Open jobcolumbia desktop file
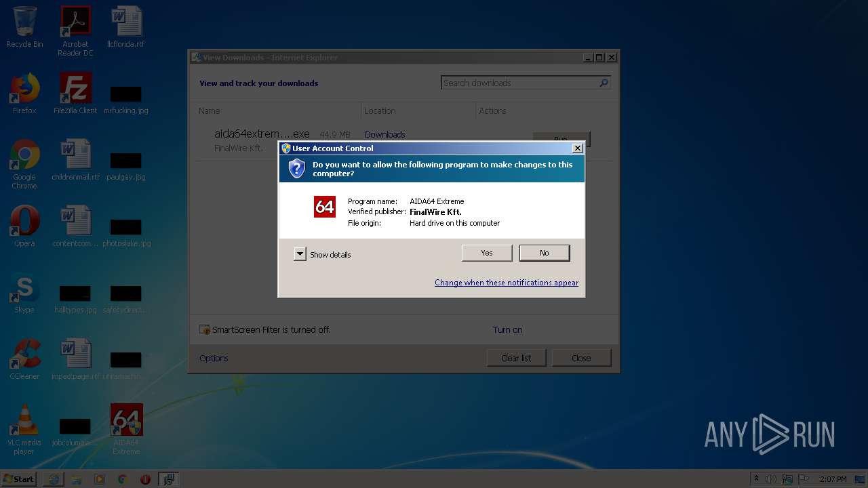The height and width of the screenshot is (488, 868). [75, 432]
